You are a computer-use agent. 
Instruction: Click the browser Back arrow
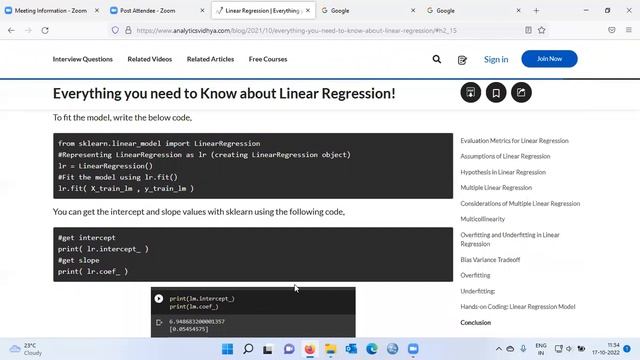(11, 30)
